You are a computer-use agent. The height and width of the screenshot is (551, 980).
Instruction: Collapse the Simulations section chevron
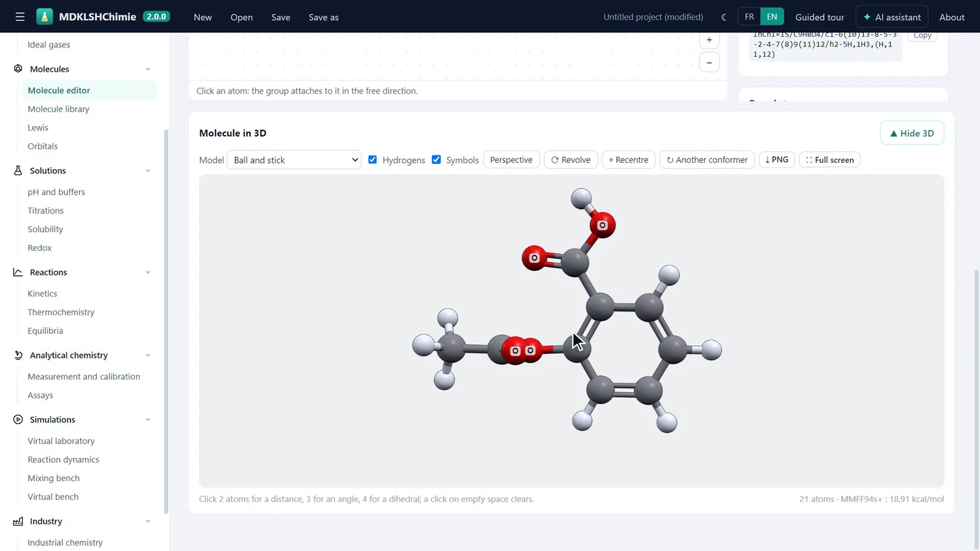coord(148,420)
